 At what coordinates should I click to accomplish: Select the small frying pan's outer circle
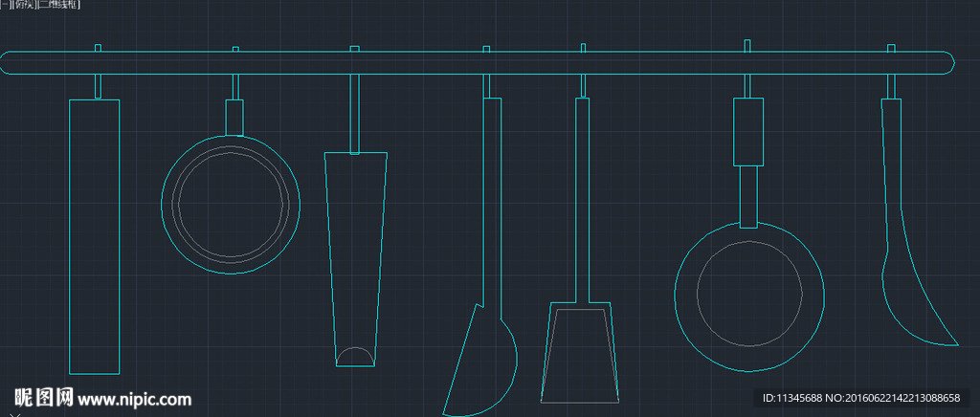[231, 204]
